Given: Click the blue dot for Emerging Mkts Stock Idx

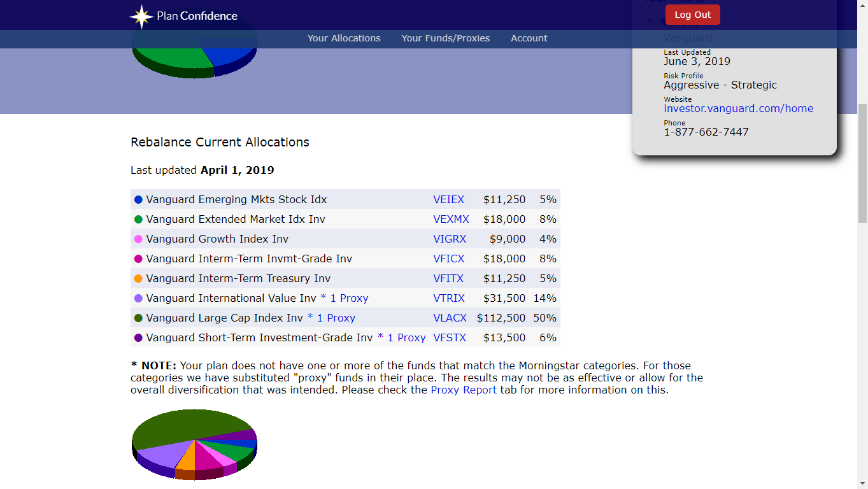Looking at the screenshot, I should [x=138, y=200].
